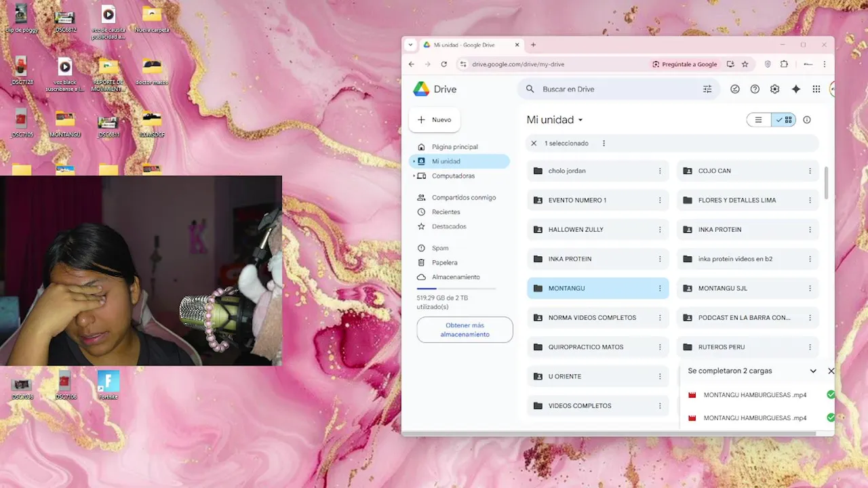Open a new browser tab
The height and width of the screenshot is (488, 868).
point(533,45)
